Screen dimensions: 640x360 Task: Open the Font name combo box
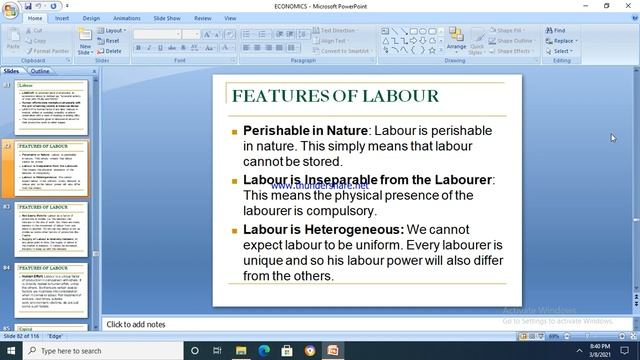pos(157,34)
